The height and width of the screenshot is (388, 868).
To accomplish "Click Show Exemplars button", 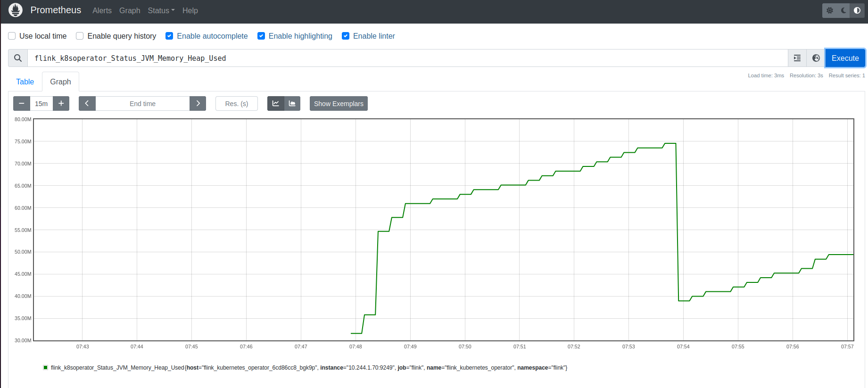I will 339,104.
